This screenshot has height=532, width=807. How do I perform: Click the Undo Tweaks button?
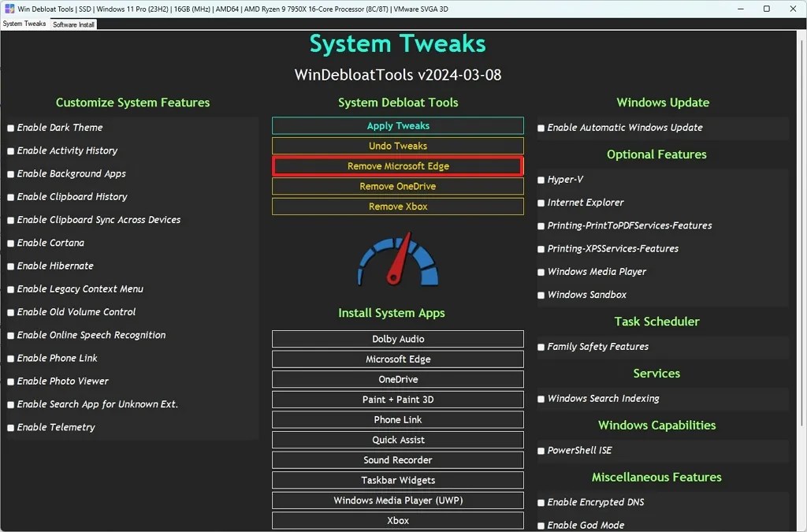[398, 146]
